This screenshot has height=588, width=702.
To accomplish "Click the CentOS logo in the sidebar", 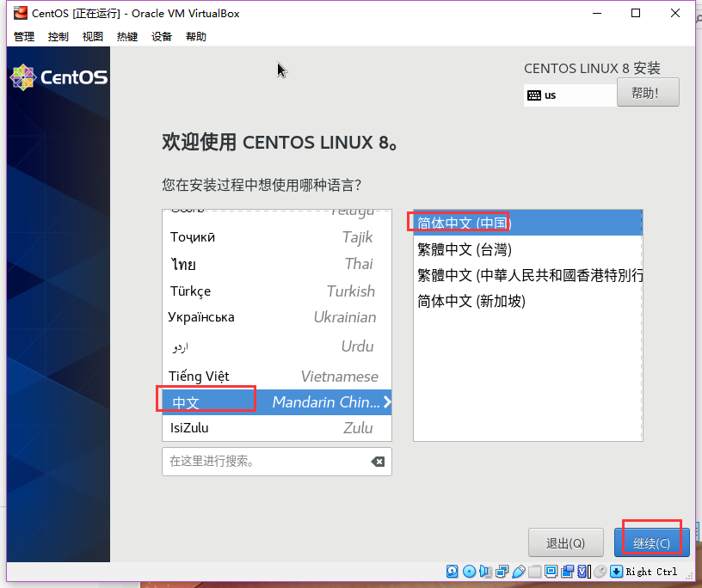I will click(x=58, y=77).
